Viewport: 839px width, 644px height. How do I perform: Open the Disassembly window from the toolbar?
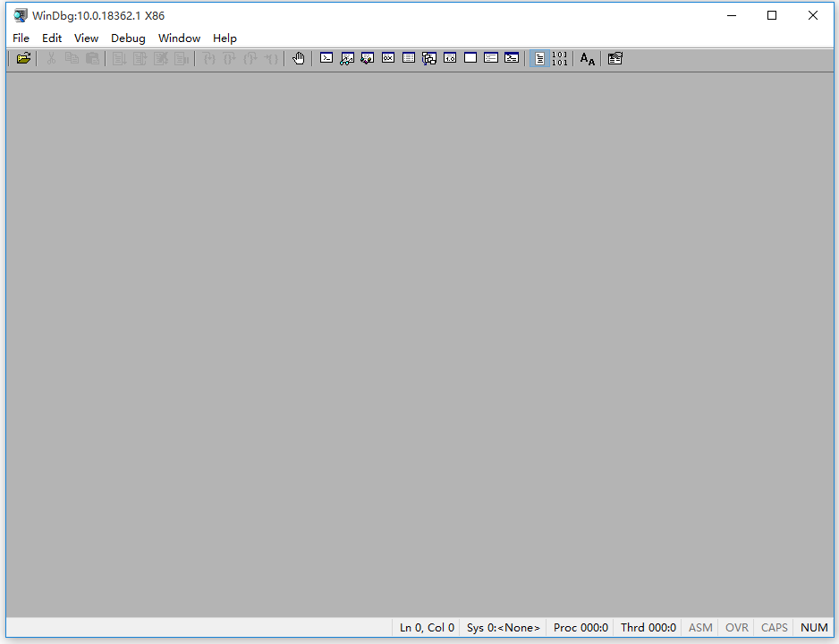coord(450,58)
